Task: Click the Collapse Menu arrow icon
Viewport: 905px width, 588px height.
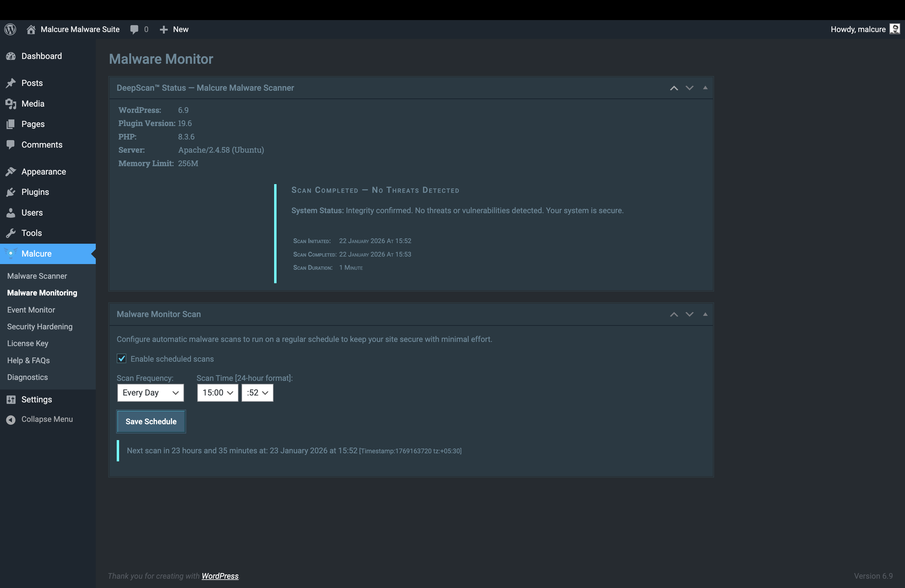Action: [11, 419]
